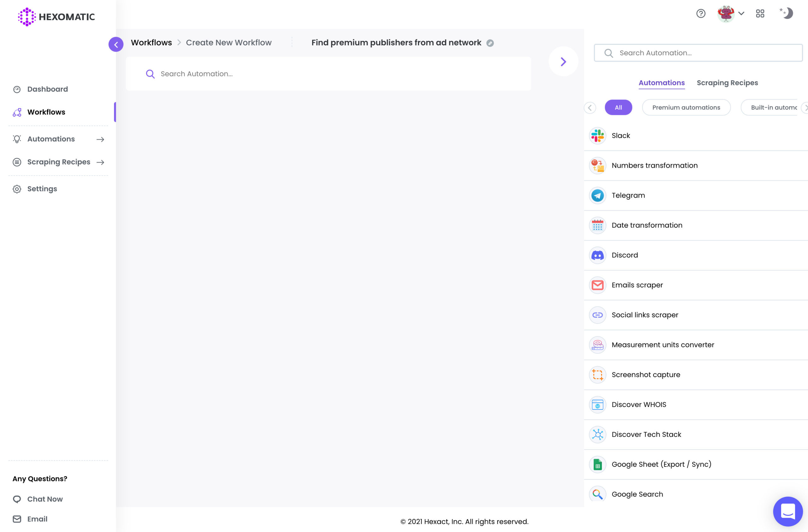Click the Slack automation icon

(x=597, y=136)
